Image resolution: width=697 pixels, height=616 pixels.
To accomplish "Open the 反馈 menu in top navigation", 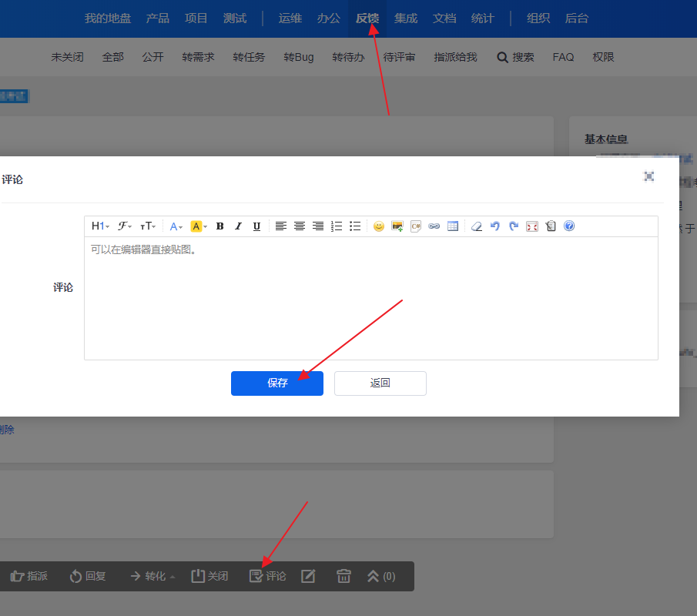I will point(367,18).
